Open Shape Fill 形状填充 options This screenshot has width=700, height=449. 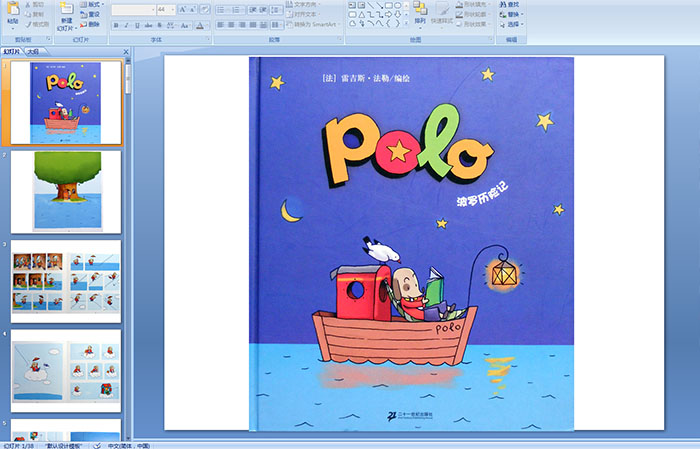(474, 4)
